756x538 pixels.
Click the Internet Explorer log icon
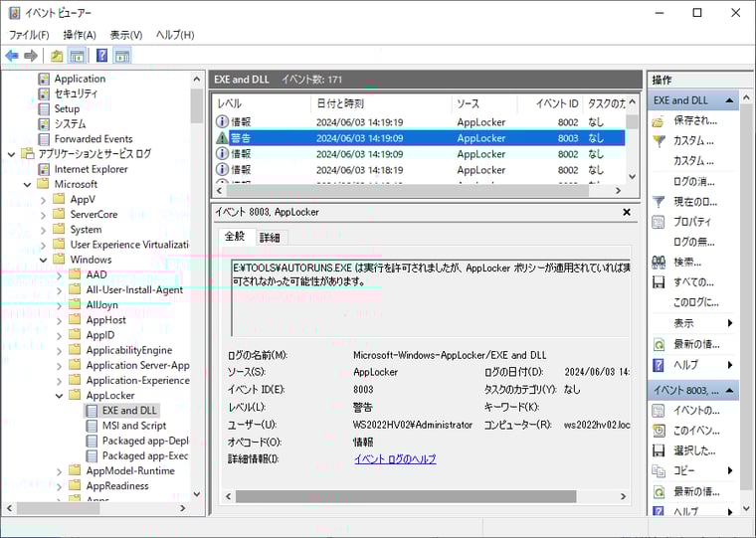click(44, 169)
